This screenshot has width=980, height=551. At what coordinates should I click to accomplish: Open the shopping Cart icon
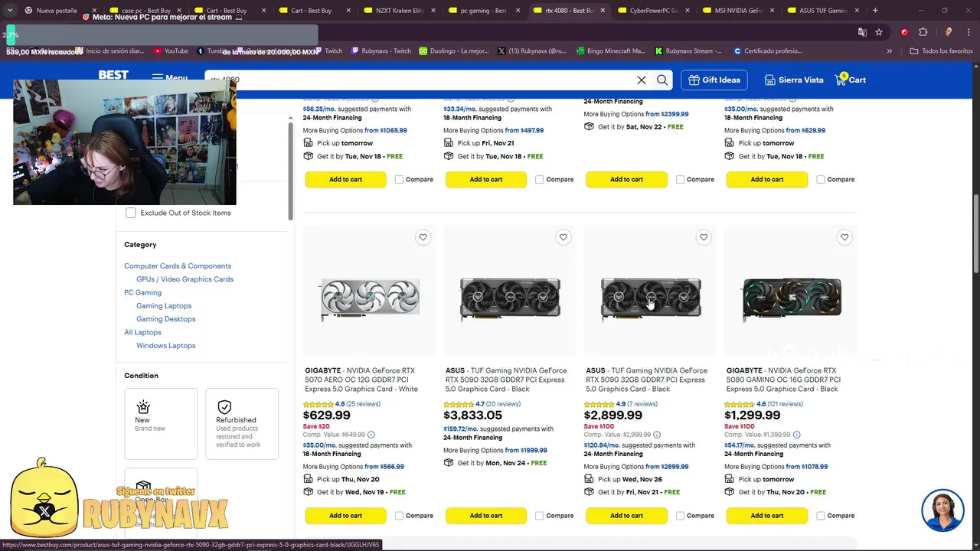tap(851, 80)
